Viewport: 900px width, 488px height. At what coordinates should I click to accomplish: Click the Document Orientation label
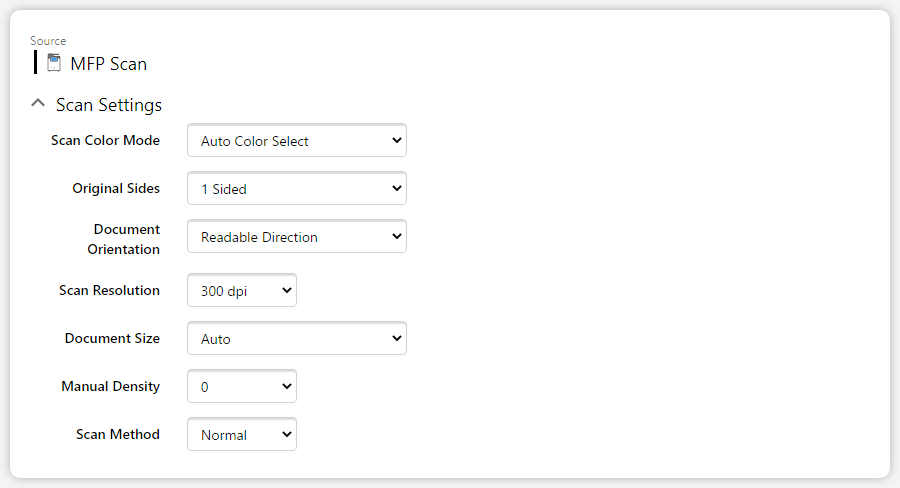pyautogui.click(x=123, y=239)
